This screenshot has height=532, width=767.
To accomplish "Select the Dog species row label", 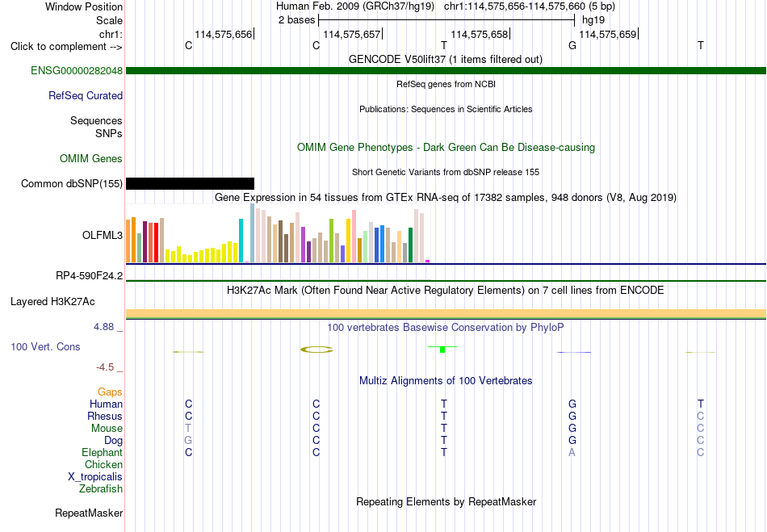I will (113, 441).
